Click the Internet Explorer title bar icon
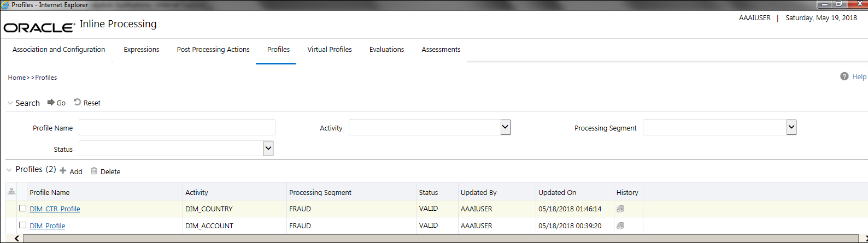 coord(5,5)
